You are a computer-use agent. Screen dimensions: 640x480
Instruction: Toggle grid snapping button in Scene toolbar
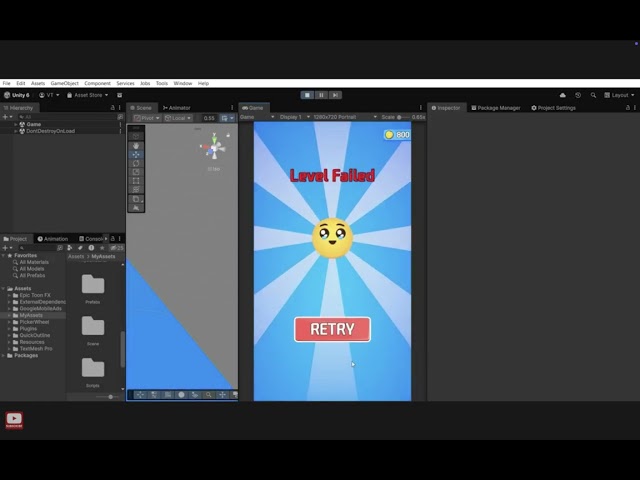(225, 118)
